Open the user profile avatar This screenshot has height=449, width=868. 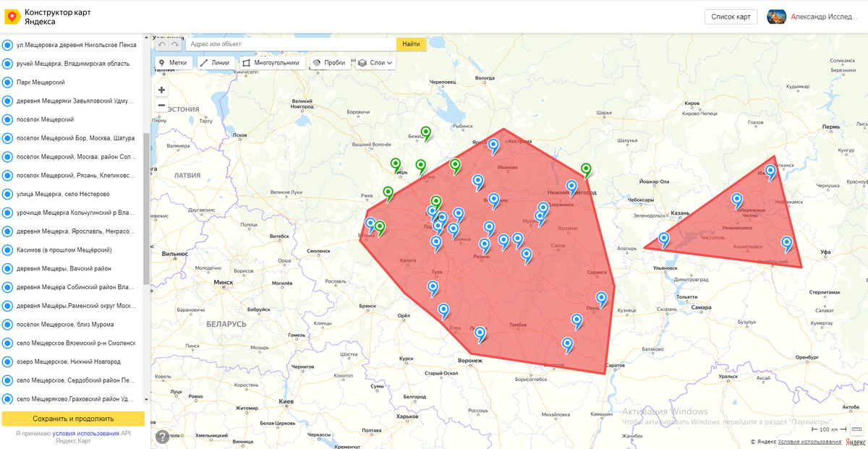[777, 17]
